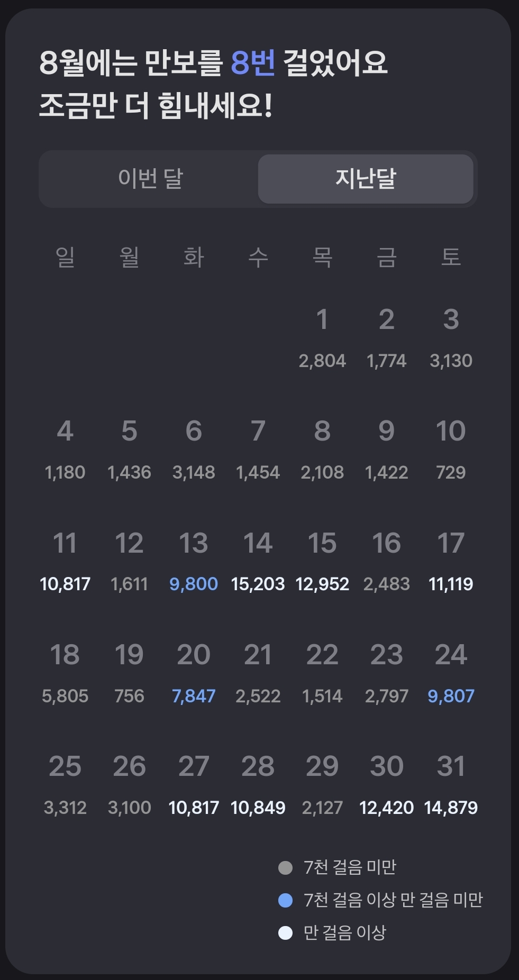Image resolution: width=519 pixels, height=980 pixels.
Task: Click the blue 7천 걸음 이상 legend dot
Action: pos(285,900)
